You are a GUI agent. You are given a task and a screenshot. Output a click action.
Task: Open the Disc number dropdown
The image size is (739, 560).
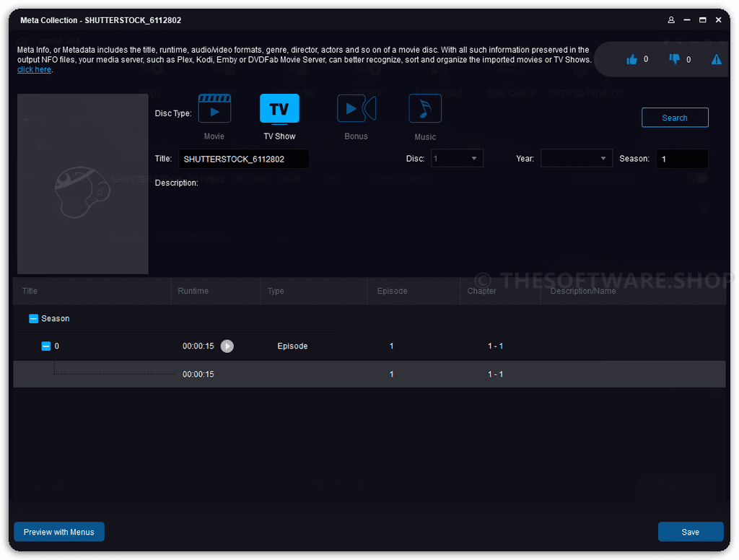[457, 158]
